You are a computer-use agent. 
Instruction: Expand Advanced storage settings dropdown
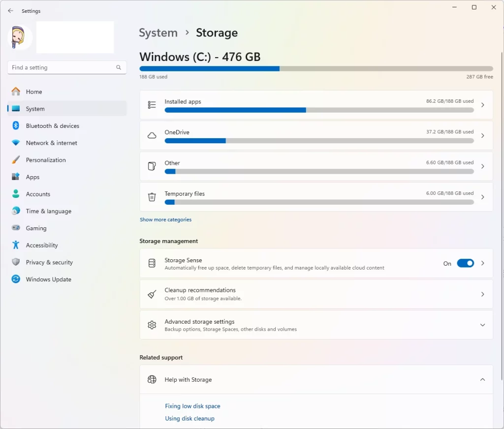(x=482, y=325)
